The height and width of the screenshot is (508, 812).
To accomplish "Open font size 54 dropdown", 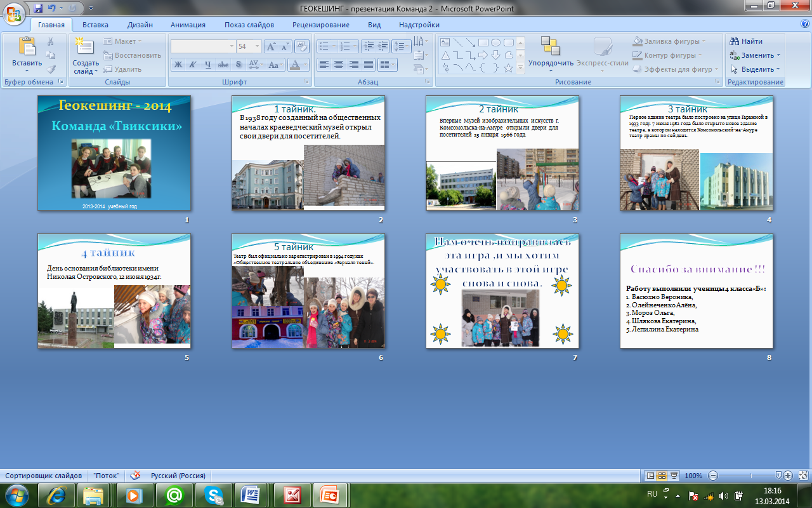I will tap(257, 46).
